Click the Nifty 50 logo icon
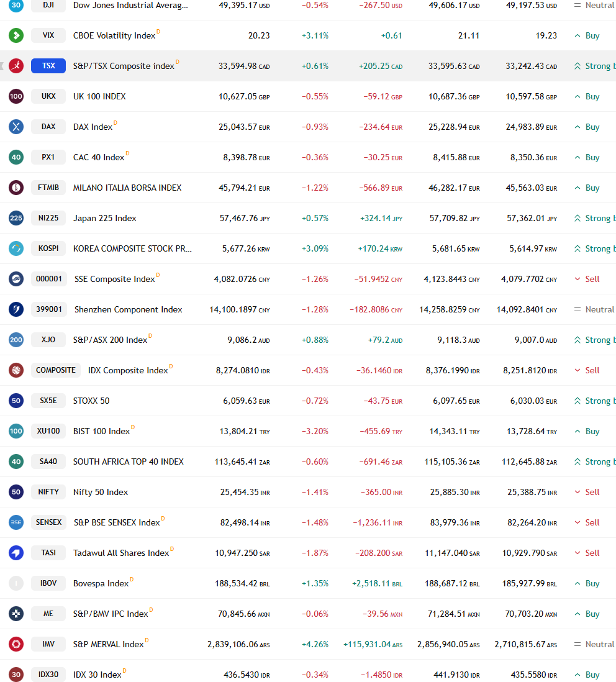This screenshot has height=682, width=616. [x=16, y=493]
